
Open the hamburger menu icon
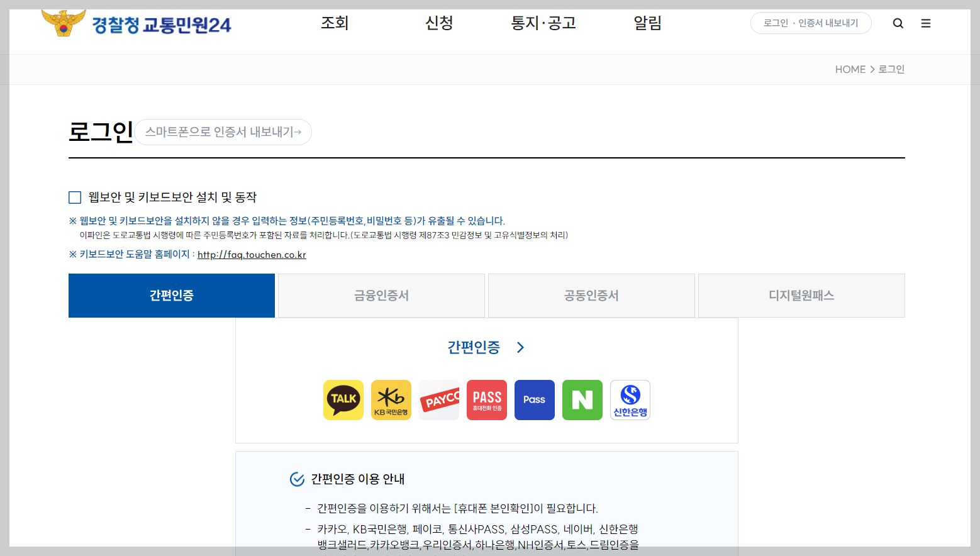click(925, 23)
